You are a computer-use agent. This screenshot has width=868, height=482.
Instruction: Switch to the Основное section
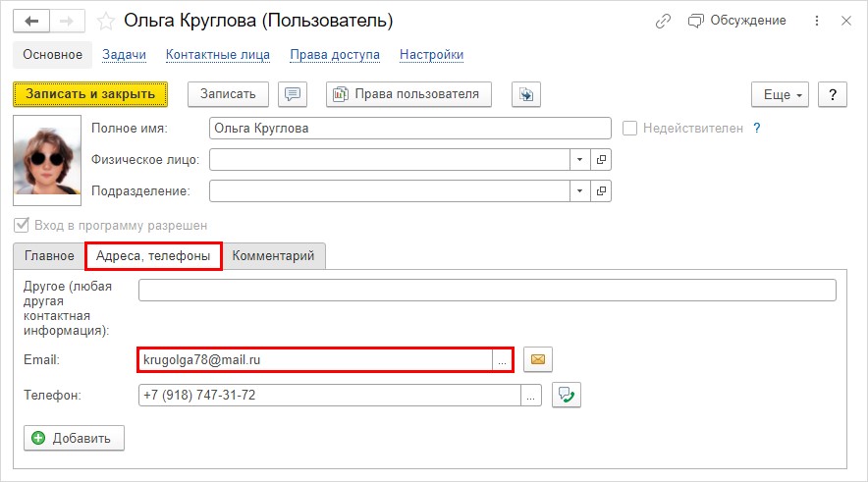click(53, 55)
